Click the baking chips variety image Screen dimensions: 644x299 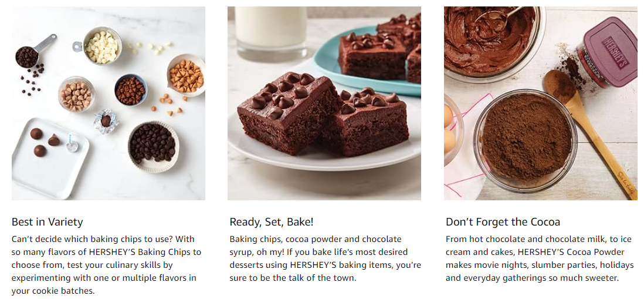109,103
